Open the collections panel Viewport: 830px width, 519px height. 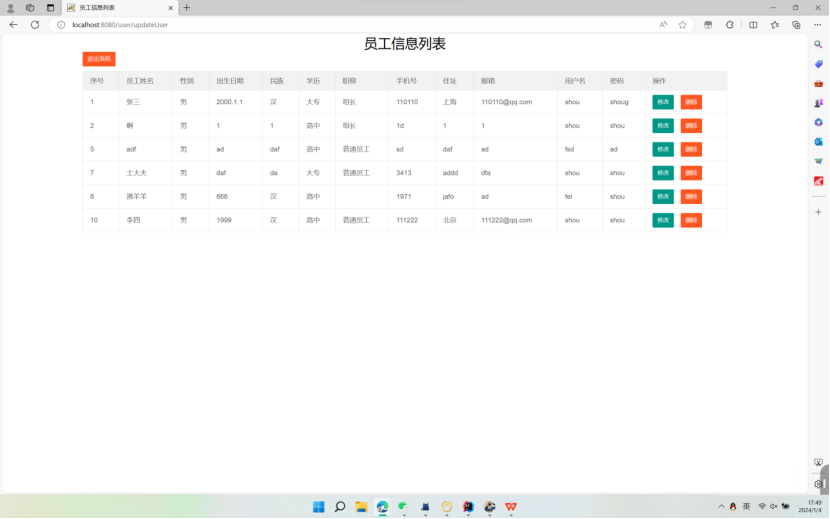pyautogui.click(x=796, y=25)
